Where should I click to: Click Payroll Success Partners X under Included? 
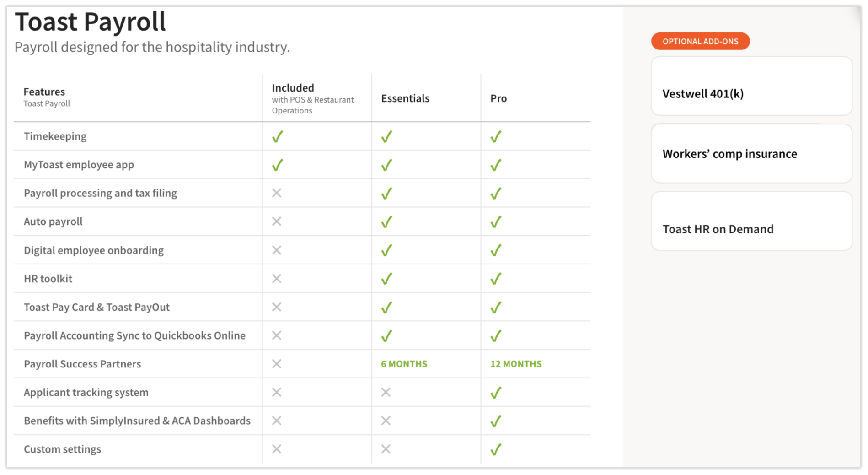tap(277, 364)
